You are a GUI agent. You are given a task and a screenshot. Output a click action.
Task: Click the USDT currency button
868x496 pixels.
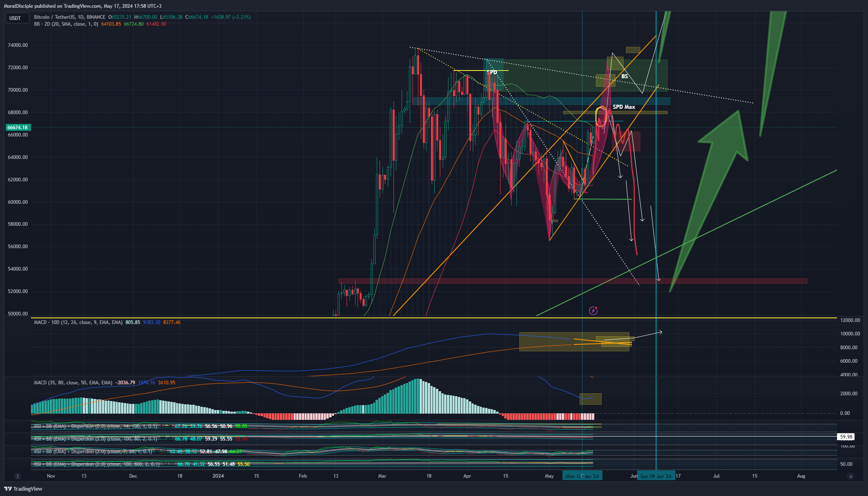17,18
